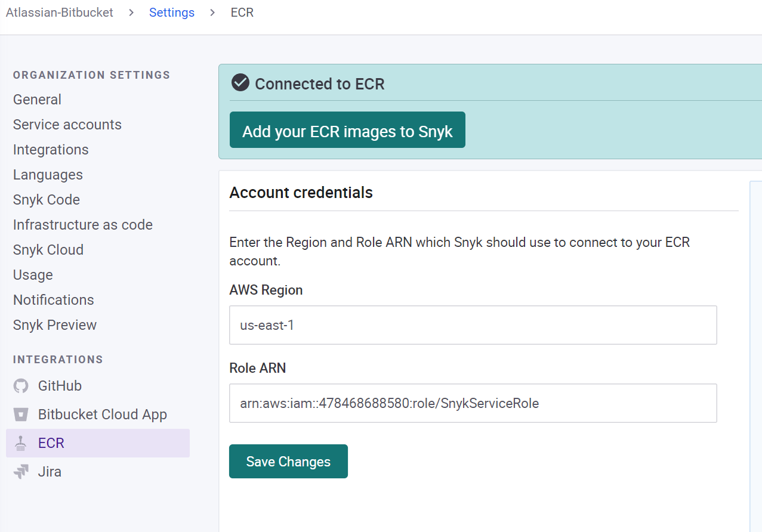
Task: Open Snyk Code settings
Action: (47, 200)
